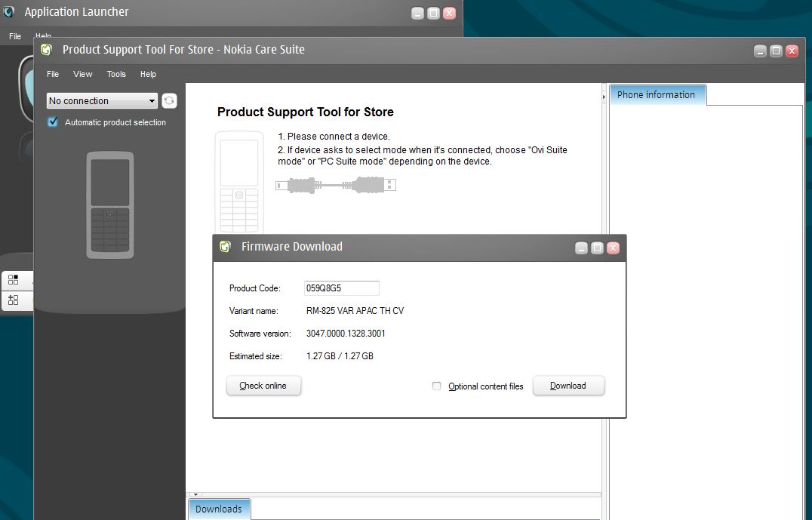Click the dark phone image in sidebar
The width and height of the screenshot is (812, 520).
109,205
